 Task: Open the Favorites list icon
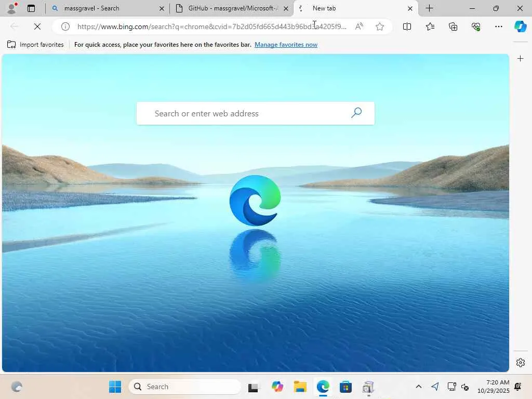[x=430, y=26]
